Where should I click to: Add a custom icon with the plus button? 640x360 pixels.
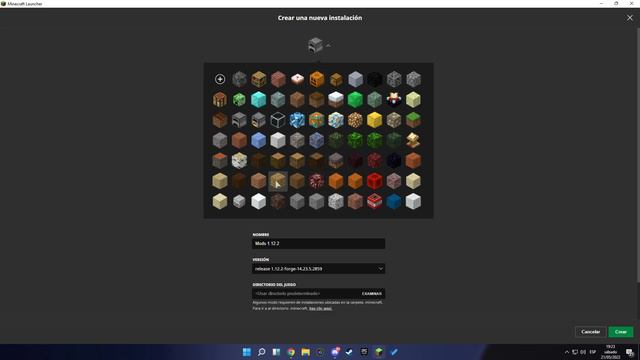[220, 79]
